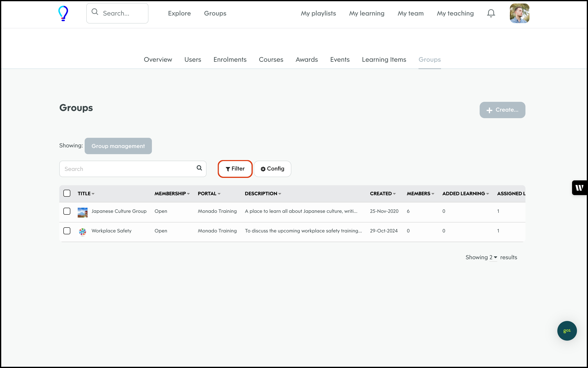Screen dimensions: 588x368
Task: Click the Create button
Action: (x=502, y=110)
